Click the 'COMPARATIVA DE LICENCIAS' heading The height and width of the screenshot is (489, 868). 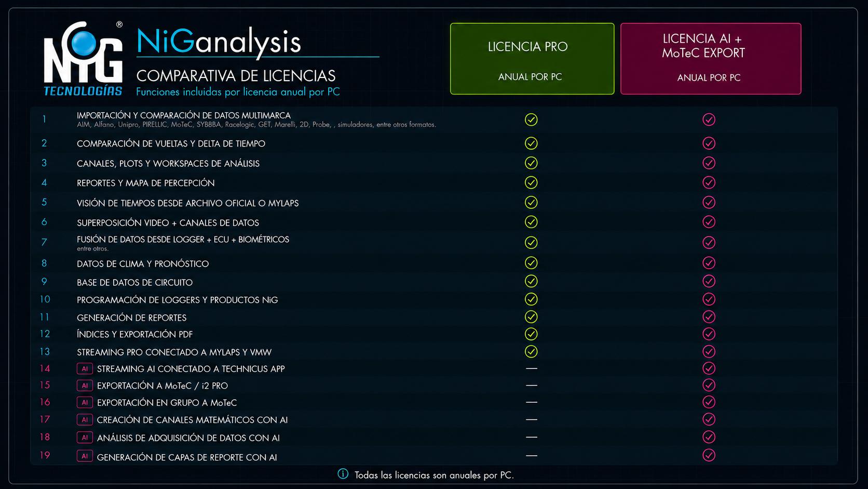click(x=236, y=76)
